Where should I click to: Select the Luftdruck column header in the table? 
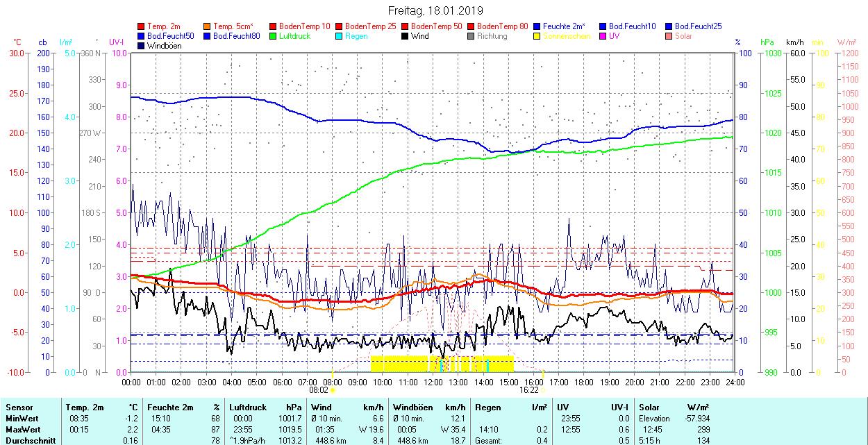tap(248, 408)
